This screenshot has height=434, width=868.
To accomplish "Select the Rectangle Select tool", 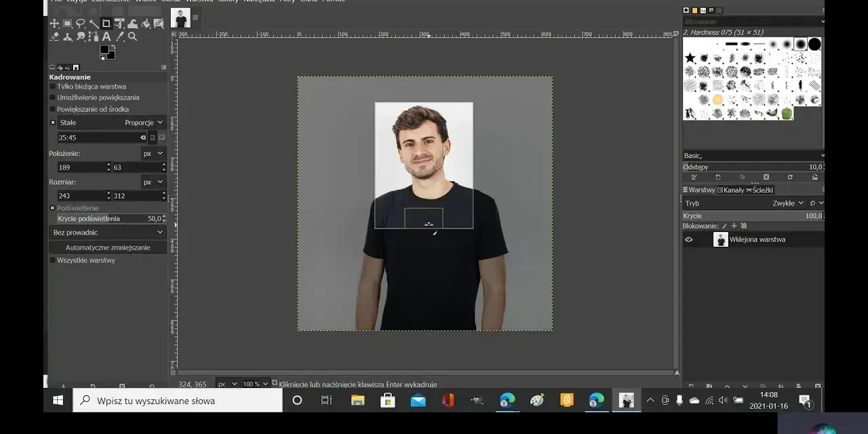I will (67, 24).
